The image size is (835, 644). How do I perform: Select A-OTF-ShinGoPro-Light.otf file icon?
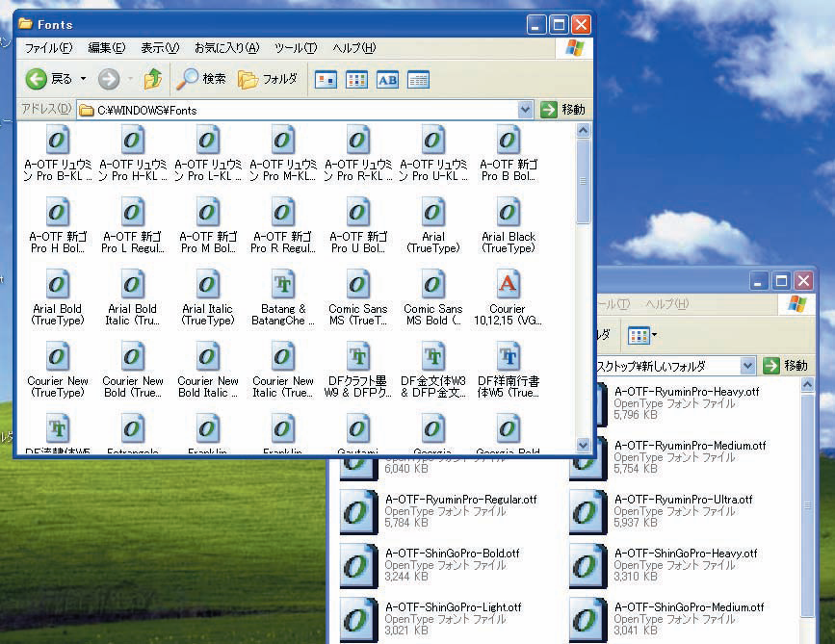coord(359,620)
